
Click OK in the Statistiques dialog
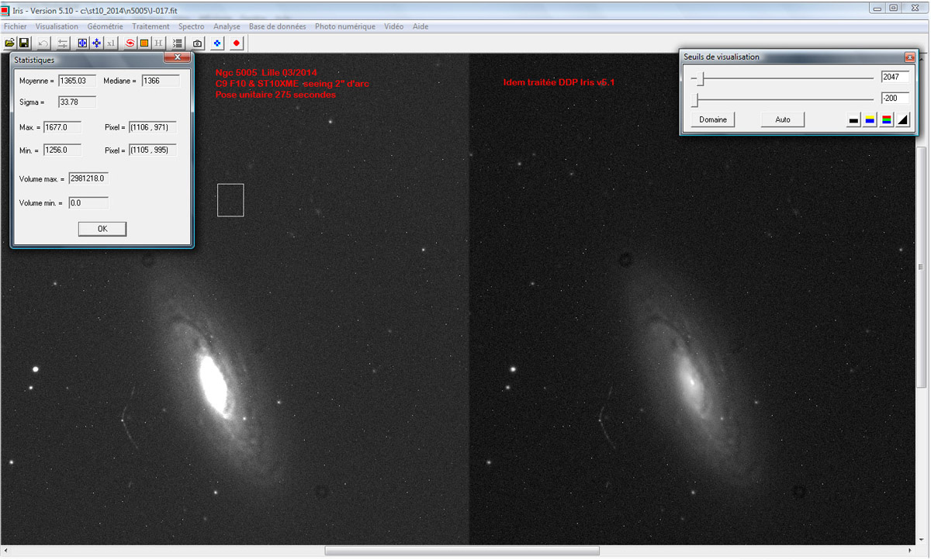(x=102, y=229)
